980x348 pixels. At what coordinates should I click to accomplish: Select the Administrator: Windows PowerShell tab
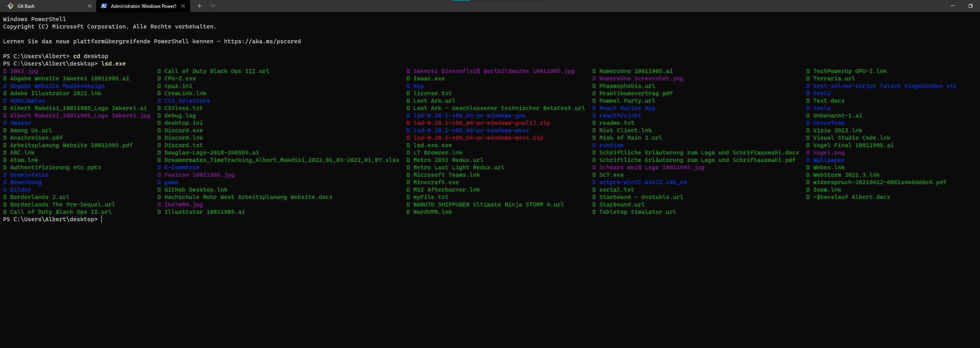(x=143, y=6)
